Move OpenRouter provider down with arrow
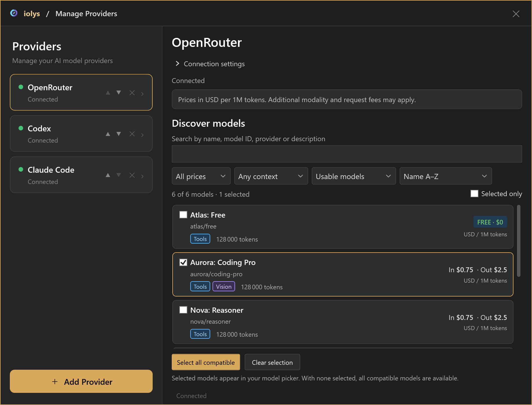The height and width of the screenshot is (405, 532). click(x=119, y=93)
